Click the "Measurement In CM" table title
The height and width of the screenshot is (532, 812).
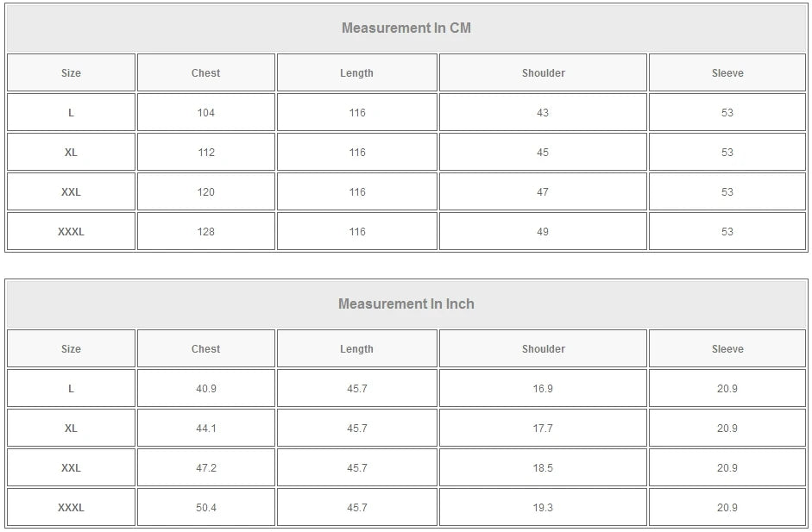(406, 28)
